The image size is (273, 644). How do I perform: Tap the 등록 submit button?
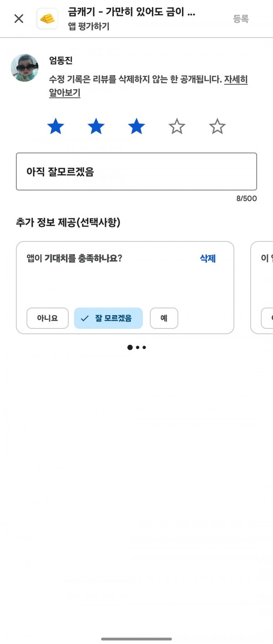click(x=241, y=19)
